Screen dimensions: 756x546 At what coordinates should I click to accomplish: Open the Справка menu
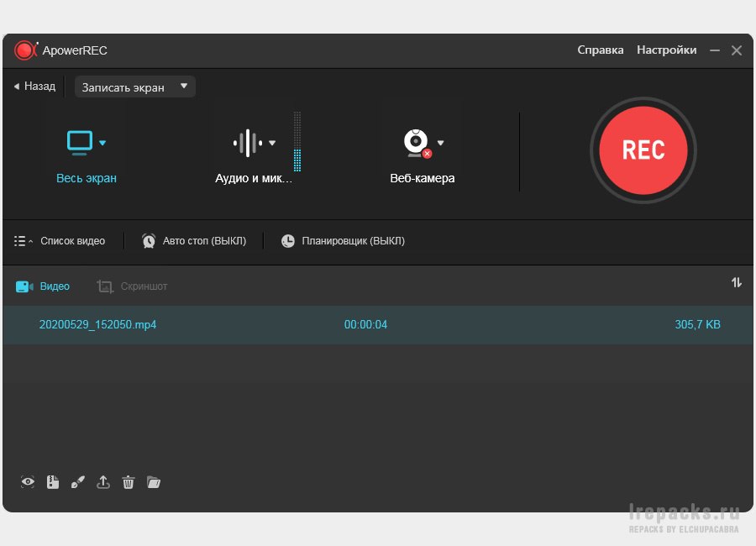pyautogui.click(x=601, y=50)
